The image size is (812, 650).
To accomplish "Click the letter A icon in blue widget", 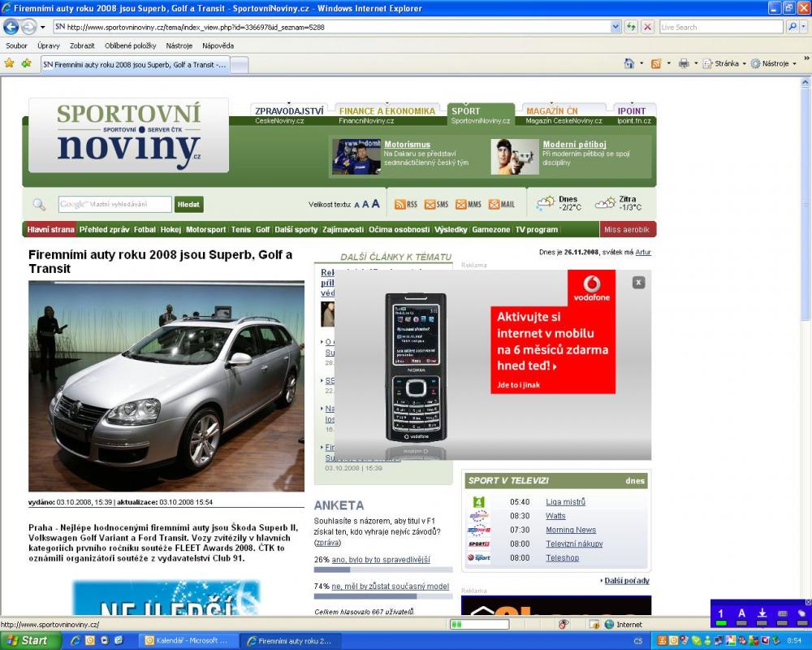I will click(x=741, y=613).
